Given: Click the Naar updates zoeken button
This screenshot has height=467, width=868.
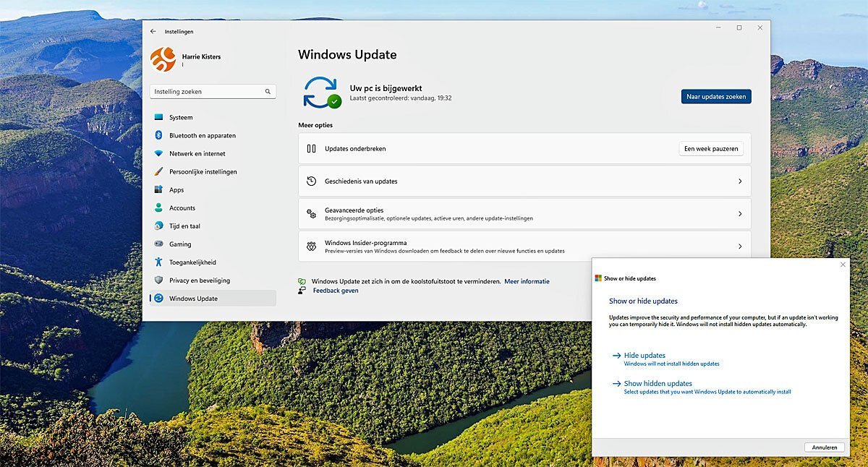Looking at the screenshot, I should click(x=716, y=96).
